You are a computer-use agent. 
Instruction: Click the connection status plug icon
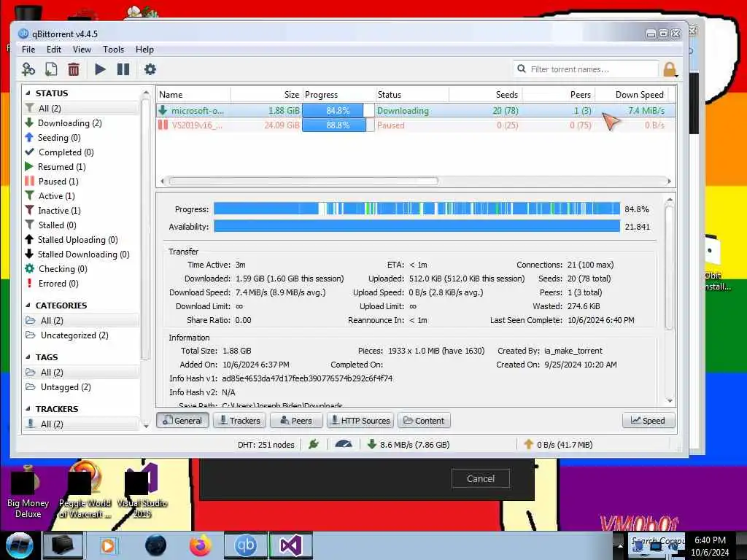pos(314,444)
